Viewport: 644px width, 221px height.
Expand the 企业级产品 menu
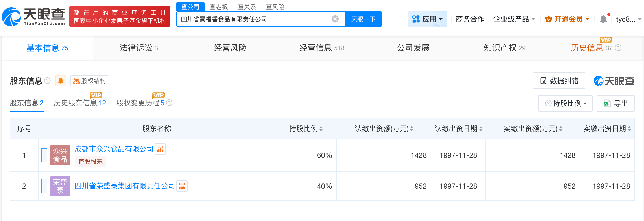[514, 19]
